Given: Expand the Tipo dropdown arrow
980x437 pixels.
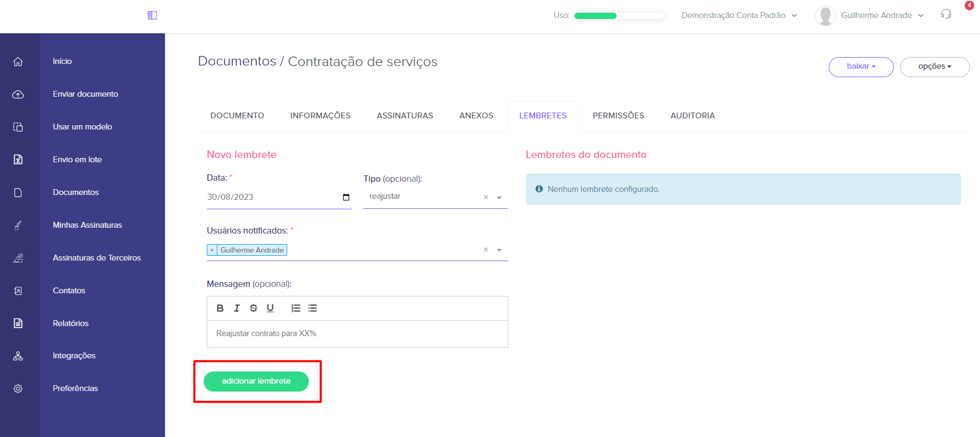Looking at the screenshot, I should pyautogui.click(x=499, y=198).
